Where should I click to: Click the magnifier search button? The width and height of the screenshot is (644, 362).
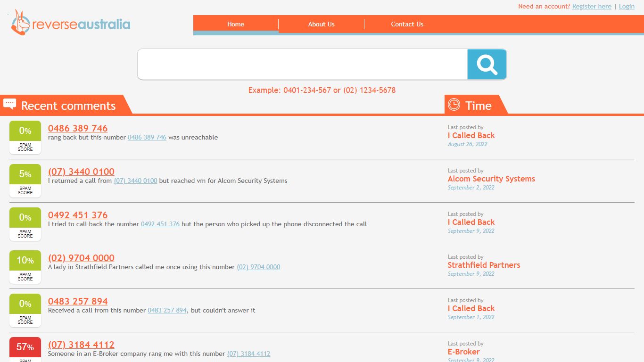pos(487,64)
